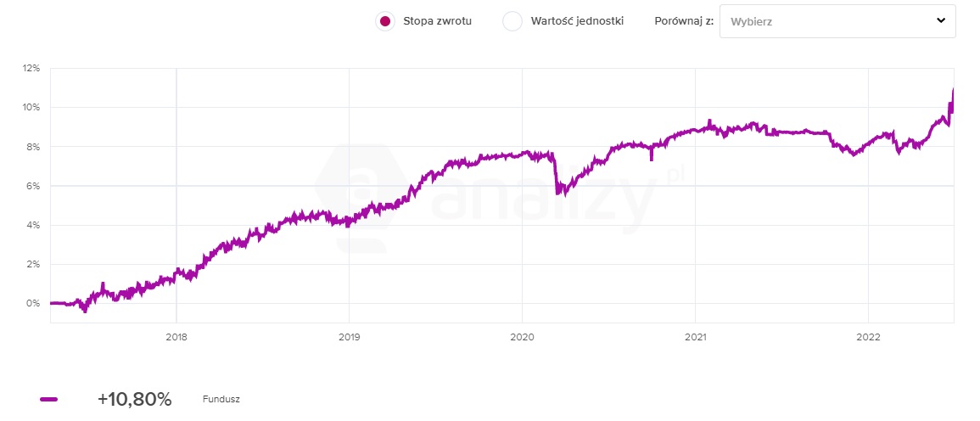980x421 pixels.
Task: Select the 2018 marker on the time axis
Action: point(176,337)
